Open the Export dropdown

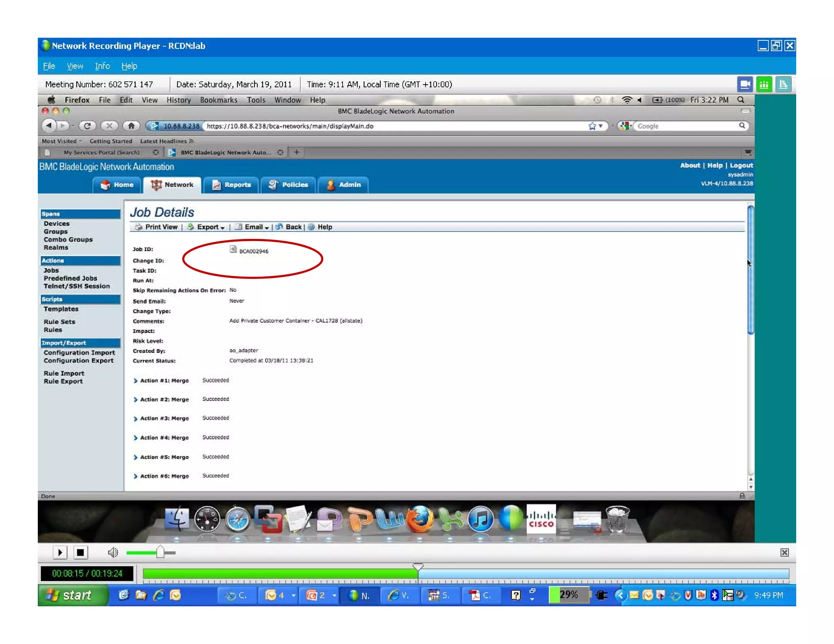point(206,227)
